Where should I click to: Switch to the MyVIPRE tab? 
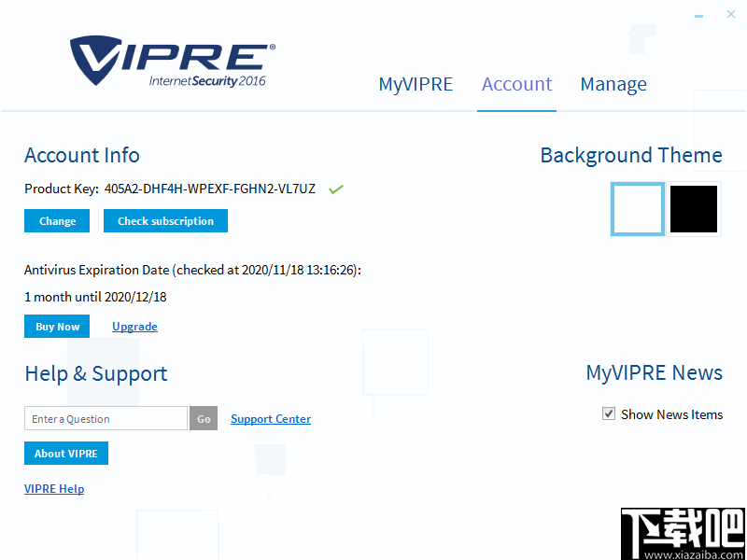[416, 84]
